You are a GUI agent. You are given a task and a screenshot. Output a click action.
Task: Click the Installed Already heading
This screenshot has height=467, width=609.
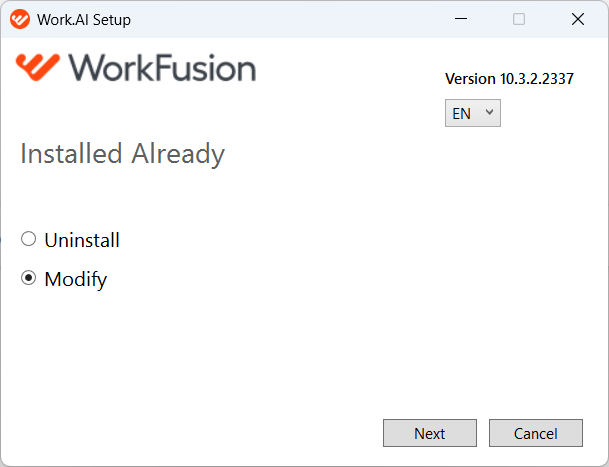click(x=122, y=154)
